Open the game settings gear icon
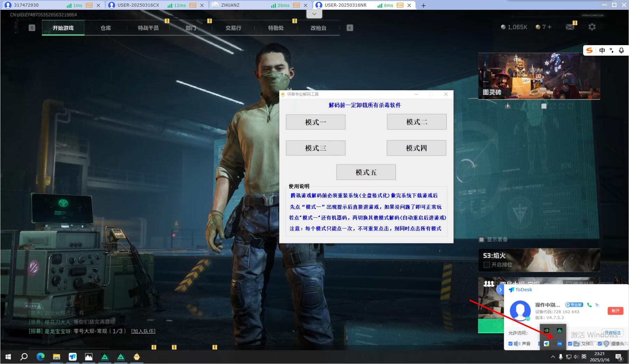The image size is (629, 364). 592,27
